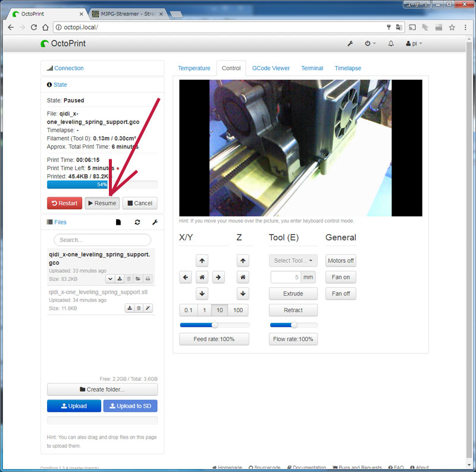The width and height of the screenshot is (476, 472).
Task: Apply Feed rate 100% button
Action: click(214, 339)
